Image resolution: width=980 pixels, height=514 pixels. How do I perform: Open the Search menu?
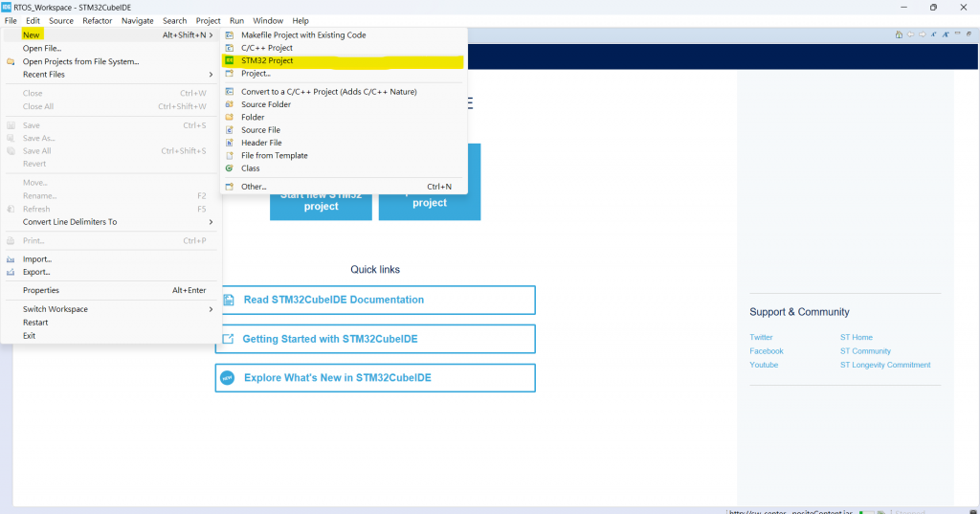pos(175,21)
